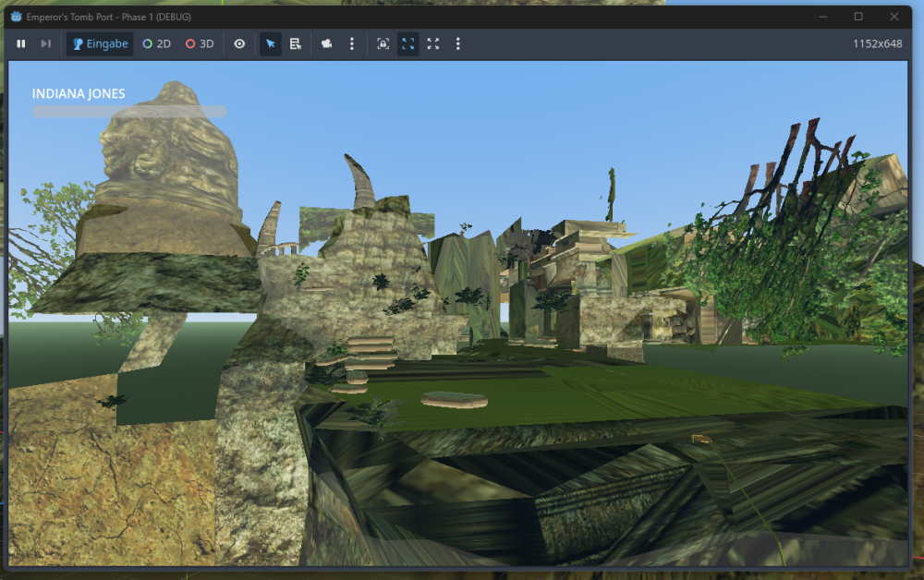Image resolution: width=924 pixels, height=580 pixels.
Task: Click the Indiana Jones health bar
Action: [x=129, y=111]
